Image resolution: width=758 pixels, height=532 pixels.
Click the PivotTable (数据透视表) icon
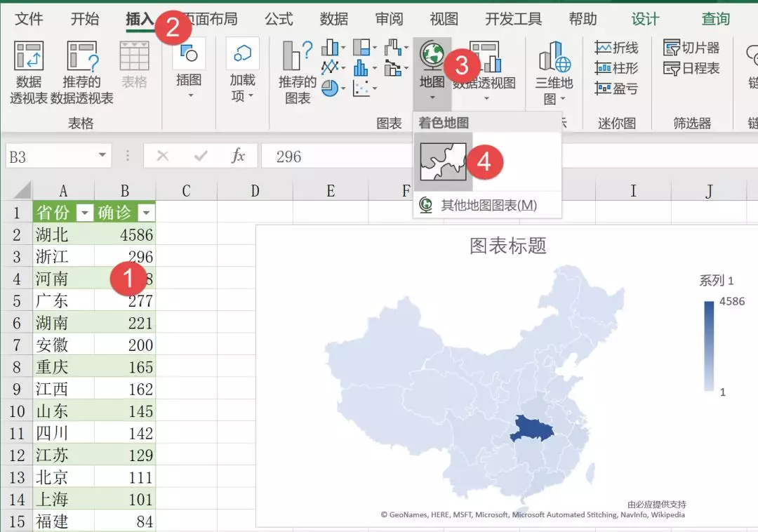point(29,56)
